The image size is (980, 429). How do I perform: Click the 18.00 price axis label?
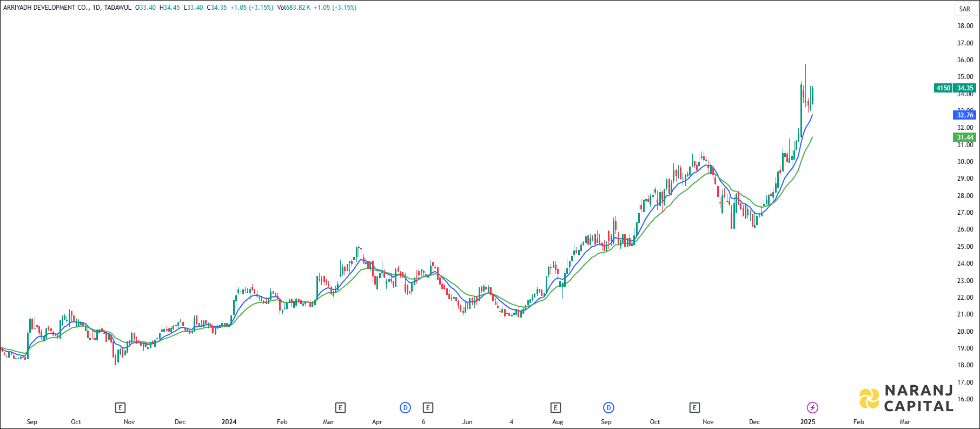click(x=965, y=365)
